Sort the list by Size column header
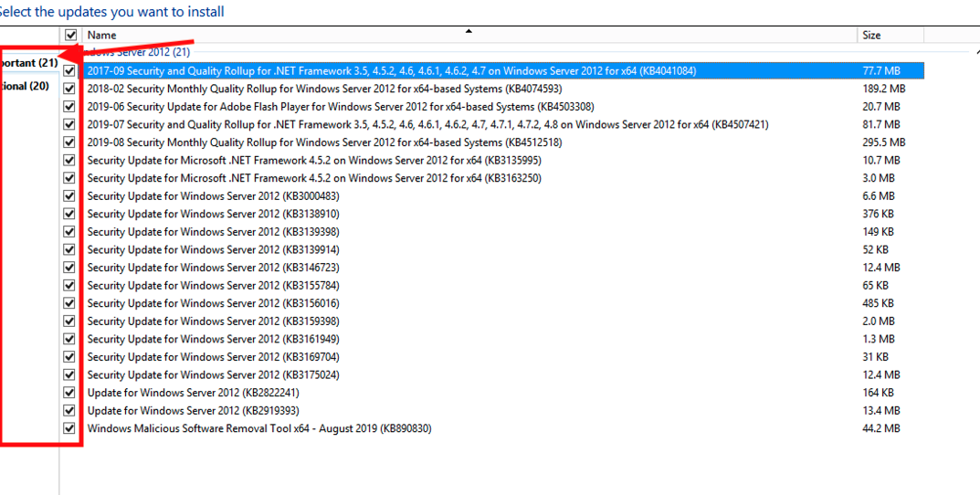 [x=890, y=35]
